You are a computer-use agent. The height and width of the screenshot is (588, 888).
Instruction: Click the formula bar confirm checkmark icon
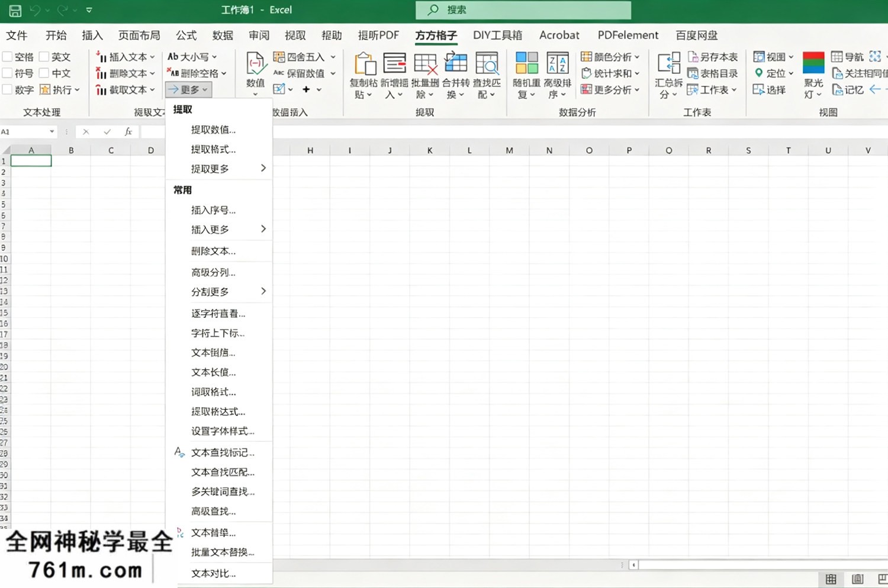[107, 132]
